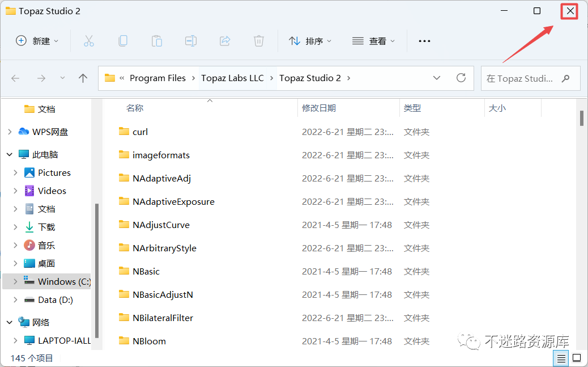This screenshot has width=588, height=367.
Task: Maximize the Topaz Studio 2 window
Action: click(537, 11)
